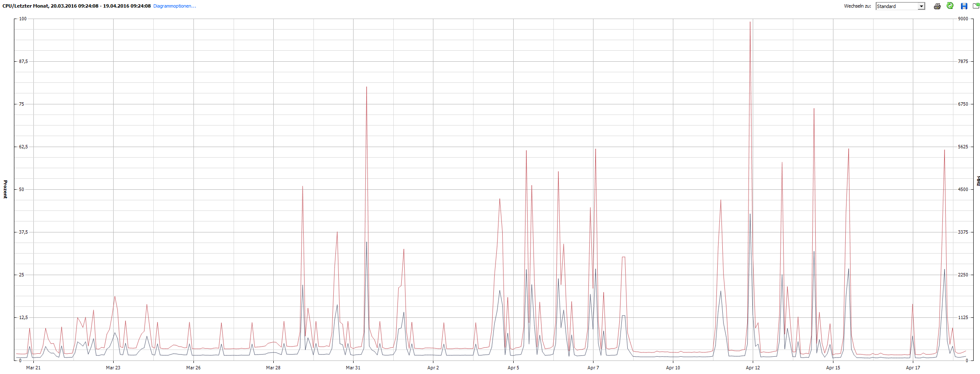Select the 'Mar 28' date label on the time axis

tap(273, 368)
